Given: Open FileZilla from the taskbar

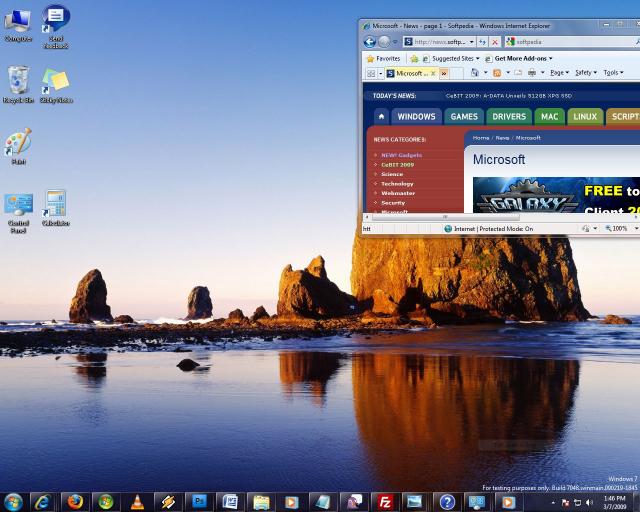Looking at the screenshot, I should (384, 501).
